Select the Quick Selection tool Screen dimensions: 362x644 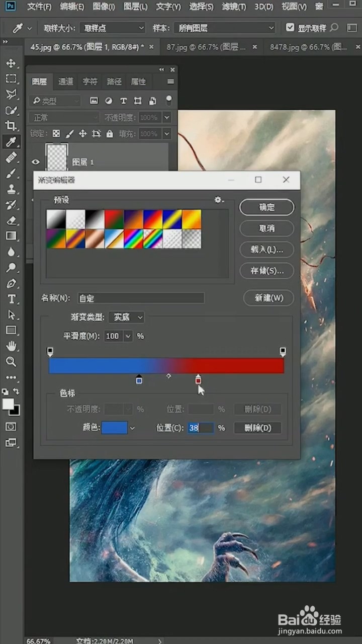(11, 110)
